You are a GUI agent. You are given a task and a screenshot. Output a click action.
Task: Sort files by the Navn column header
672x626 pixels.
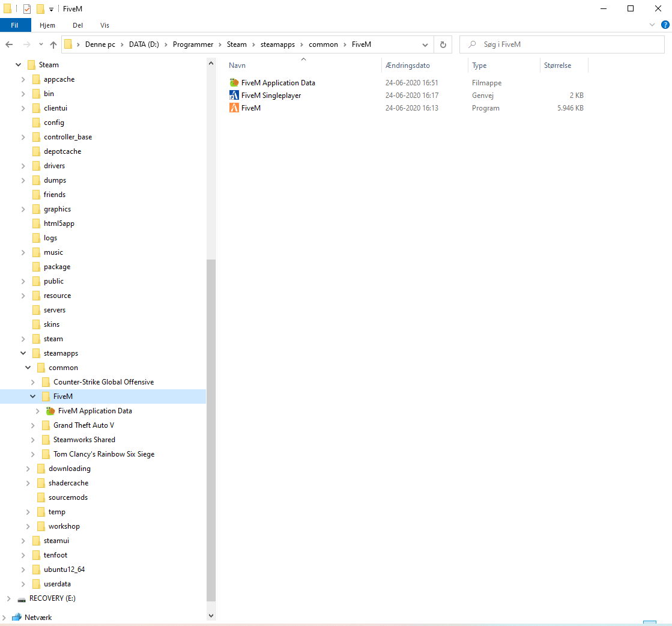pyautogui.click(x=237, y=65)
